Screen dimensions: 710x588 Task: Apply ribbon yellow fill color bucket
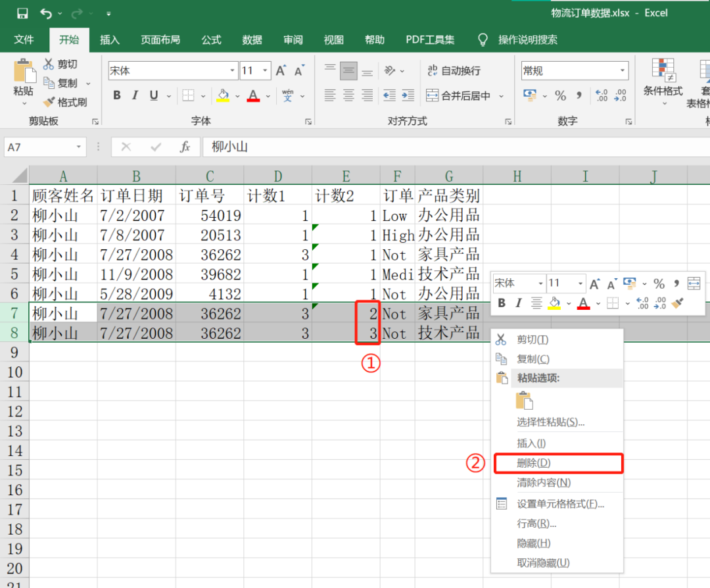click(x=223, y=95)
